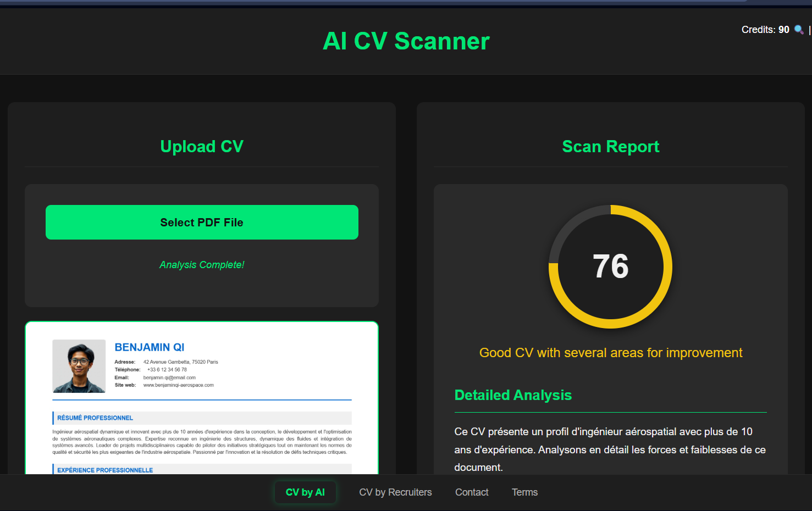Click the website link www.benjaminqi-aerospace.com
This screenshot has height=511, width=812.
pyautogui.click(x=178, y=385)
